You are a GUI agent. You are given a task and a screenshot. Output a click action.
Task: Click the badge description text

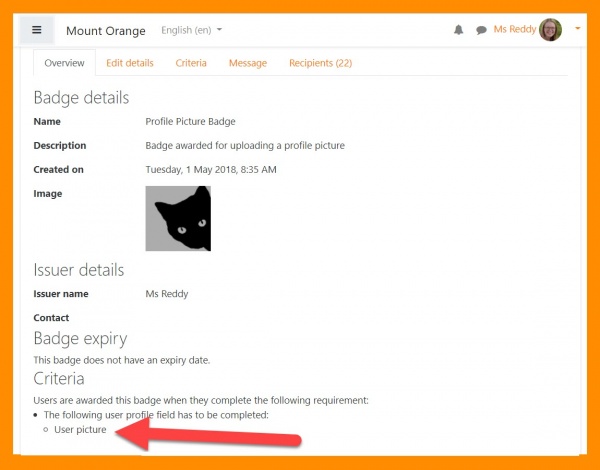[245, 145]
